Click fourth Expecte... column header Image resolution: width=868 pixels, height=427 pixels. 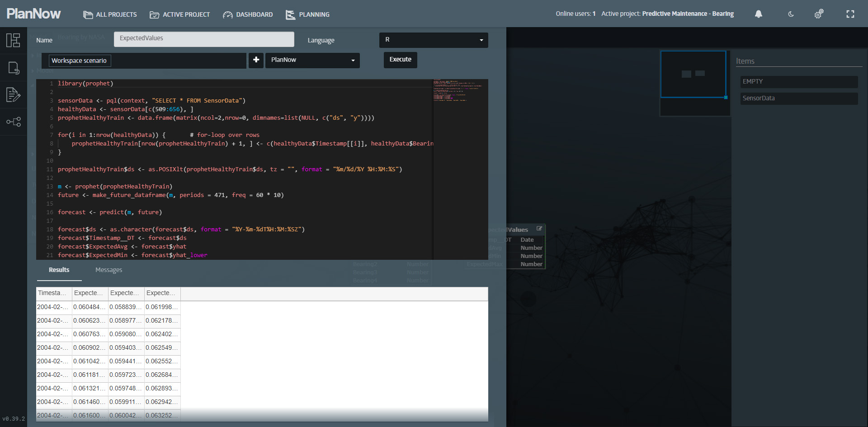pos(162,293)
